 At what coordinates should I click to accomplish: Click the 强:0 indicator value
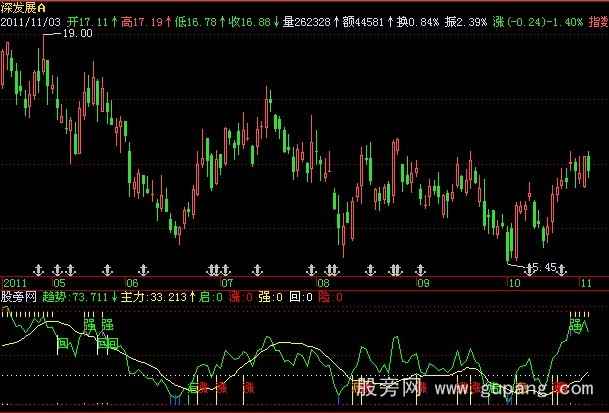[x=271, y=298]
